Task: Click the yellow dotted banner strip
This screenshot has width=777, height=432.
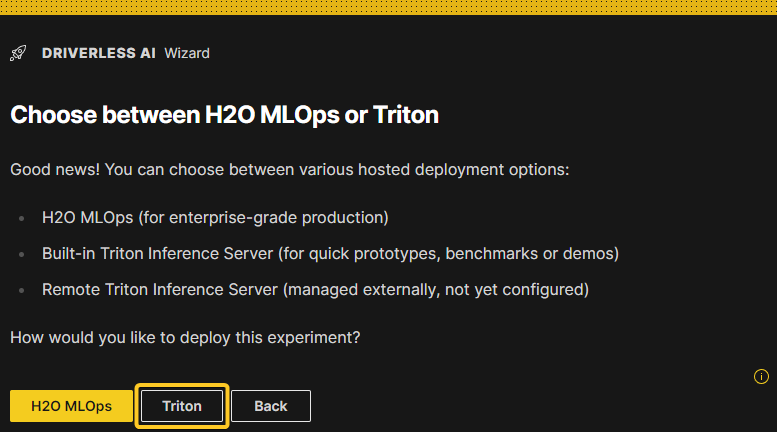Action: pos(388,7)
